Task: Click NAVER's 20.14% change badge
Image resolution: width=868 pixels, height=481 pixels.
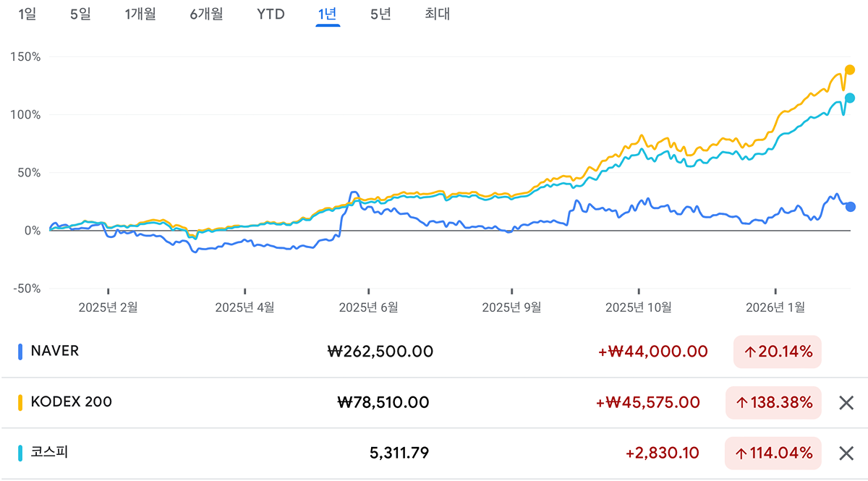Action: point(777,352)
